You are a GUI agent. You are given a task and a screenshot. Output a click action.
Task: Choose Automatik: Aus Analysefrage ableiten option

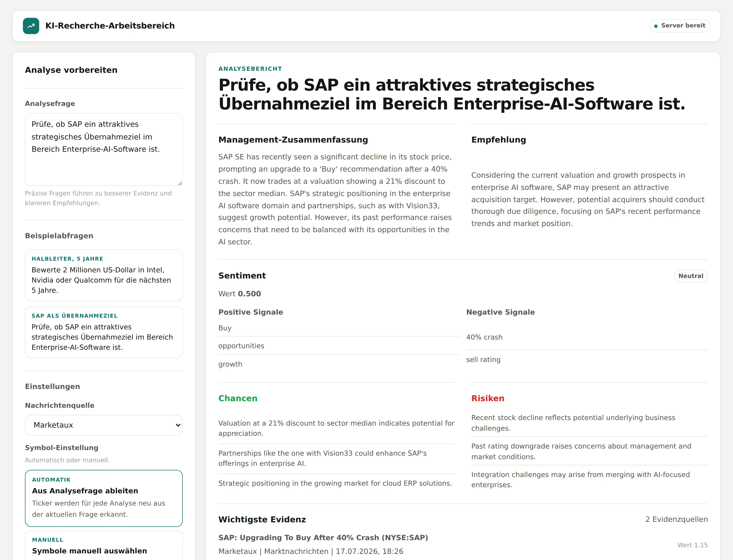104,498
